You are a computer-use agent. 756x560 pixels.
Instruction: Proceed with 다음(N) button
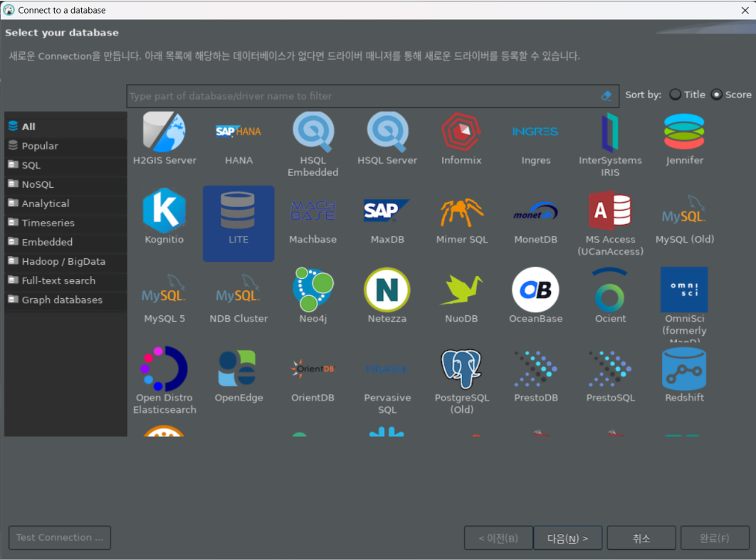567,538
